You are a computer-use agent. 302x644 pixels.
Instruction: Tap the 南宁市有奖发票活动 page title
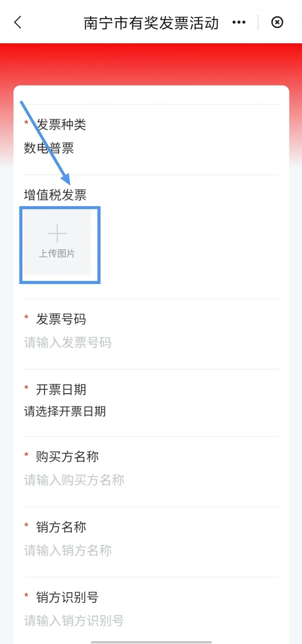point(151,23)
